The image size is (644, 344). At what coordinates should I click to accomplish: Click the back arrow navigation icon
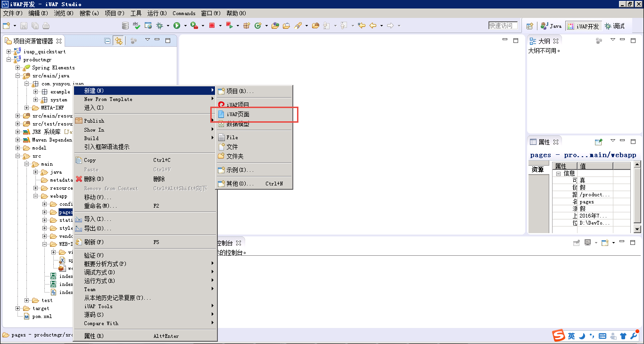[372, 25]
